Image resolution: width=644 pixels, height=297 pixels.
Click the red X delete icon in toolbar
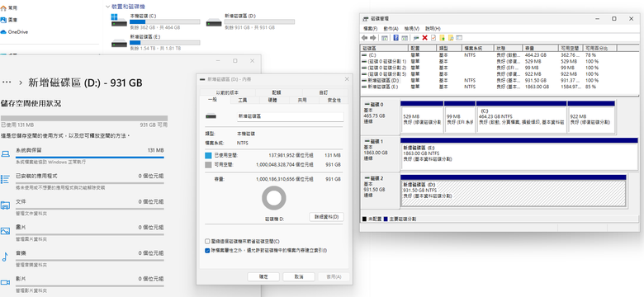[x=424, y=38]
